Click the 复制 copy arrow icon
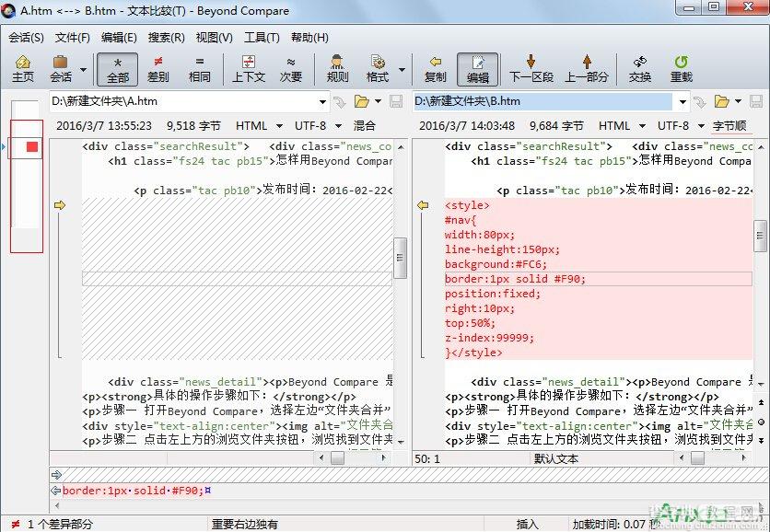Image resolution: width=770 pixels, height=532 pixels. point(435,69)
